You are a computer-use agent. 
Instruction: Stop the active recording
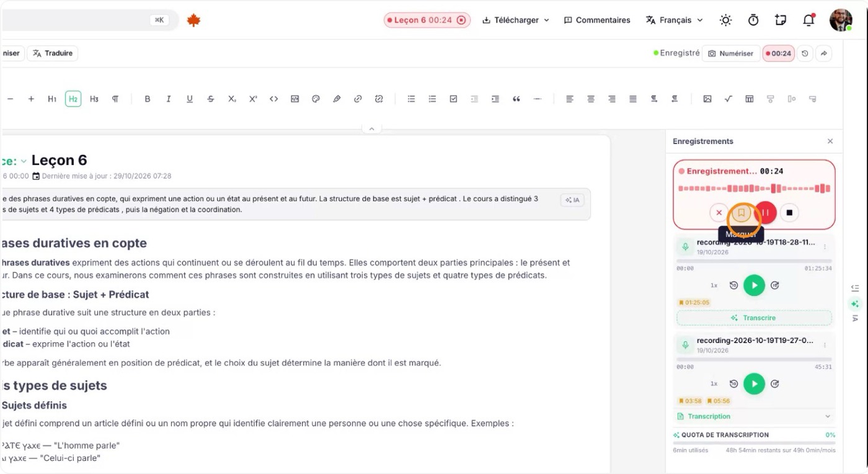pyautogui.click(x=789, y=213)
